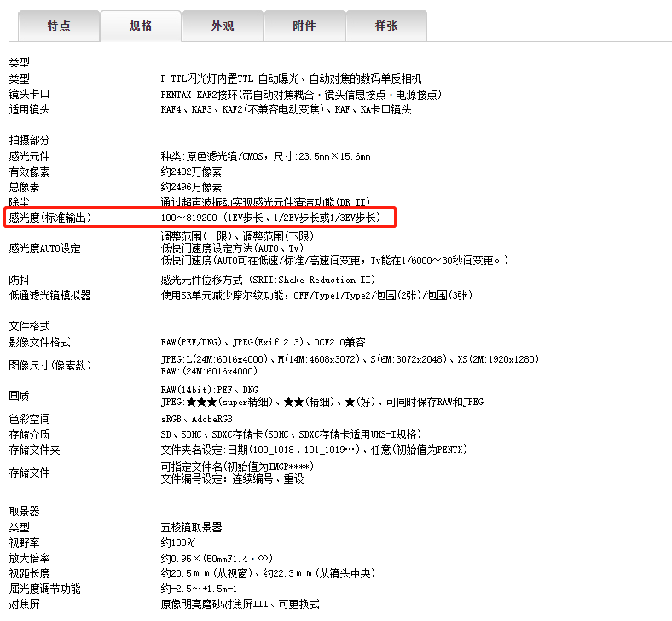The image size is (672, 621).
Task: Select the 规格 tab
Action: pos(141,26)
